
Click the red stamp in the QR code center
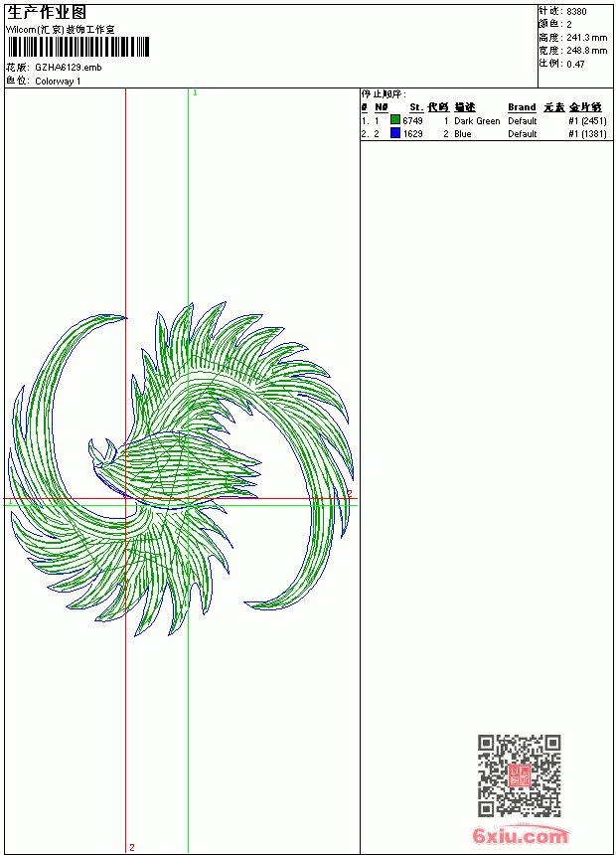click(x=520, y=775)
